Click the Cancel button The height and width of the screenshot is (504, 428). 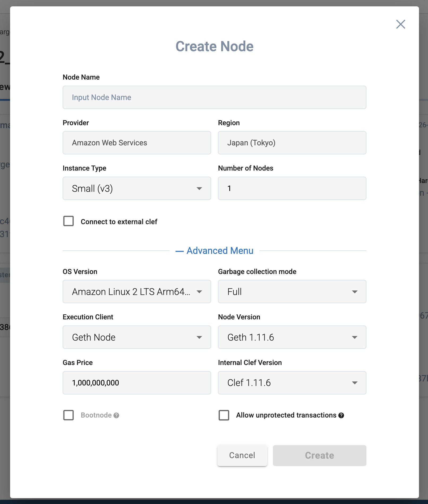coord(242,455)
